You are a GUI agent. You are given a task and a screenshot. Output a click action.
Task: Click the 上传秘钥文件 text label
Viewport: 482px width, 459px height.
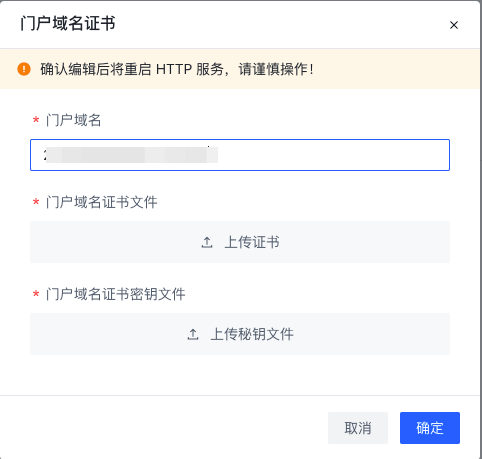252,334
